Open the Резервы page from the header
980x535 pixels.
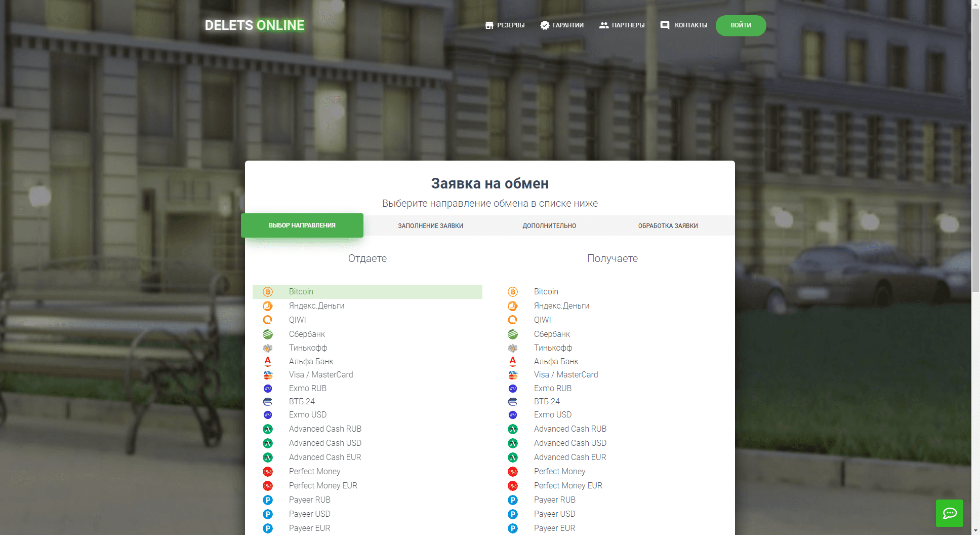(505, 25)
